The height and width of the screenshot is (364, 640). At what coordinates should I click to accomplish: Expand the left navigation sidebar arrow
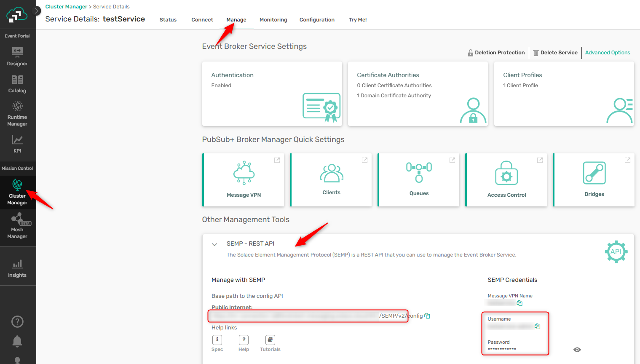click(x=37, y=11)
